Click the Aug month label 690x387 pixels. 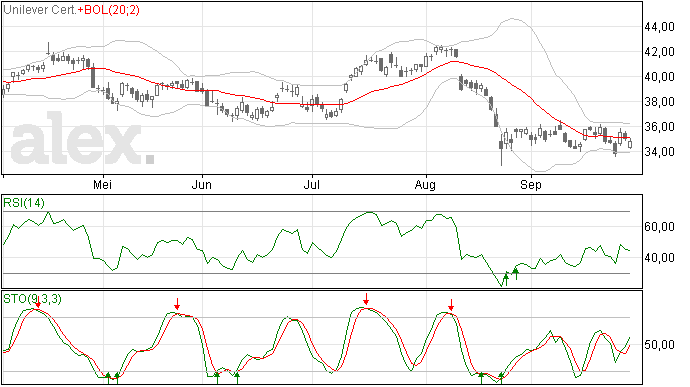[x=425, y=185]
